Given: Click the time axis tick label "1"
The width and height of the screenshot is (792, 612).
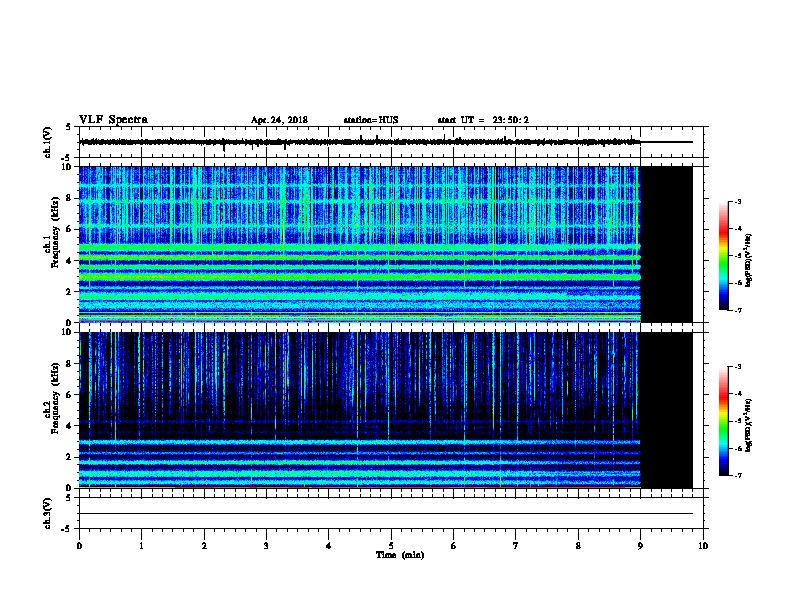Looking at the screenshot, I should click(x=141, y=545).
